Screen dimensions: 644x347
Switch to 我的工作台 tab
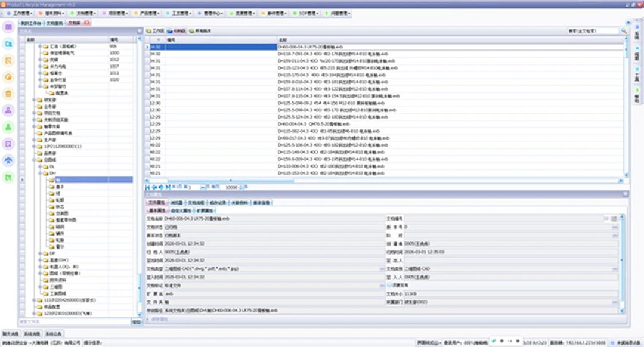31,23
